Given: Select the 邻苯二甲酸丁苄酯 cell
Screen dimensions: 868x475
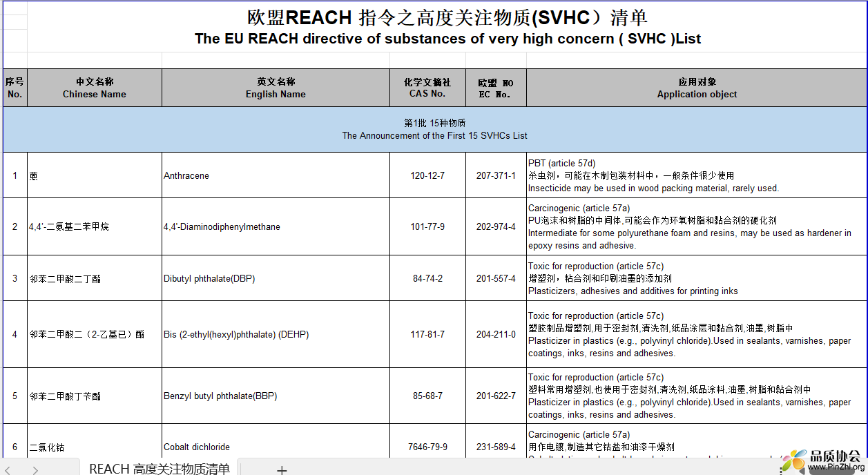Looking at the screenshot, I should pos(95,396).
